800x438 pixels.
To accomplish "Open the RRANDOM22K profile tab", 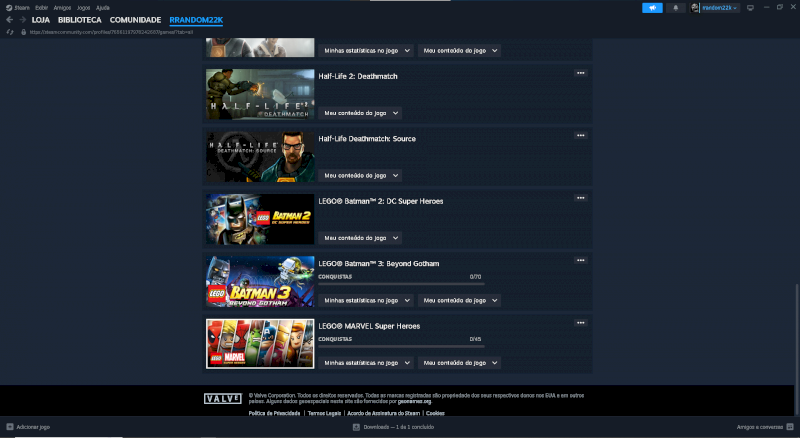I will pos(196,20).
